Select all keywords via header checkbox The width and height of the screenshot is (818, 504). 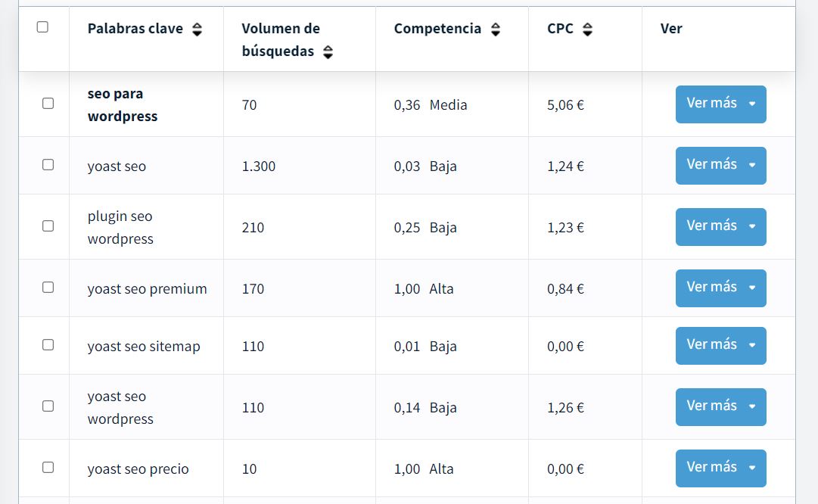pos(42,26)
